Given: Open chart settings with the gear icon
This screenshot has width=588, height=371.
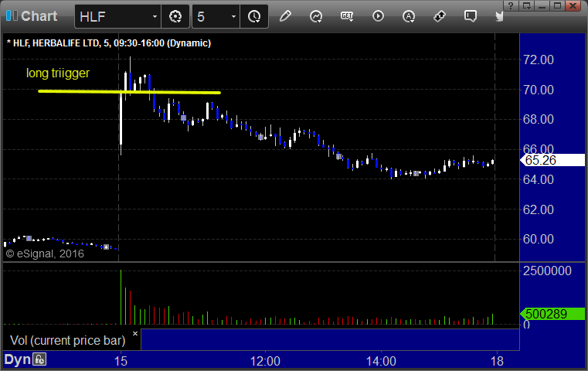Looking at the screenshot, I should pos(175,16).
